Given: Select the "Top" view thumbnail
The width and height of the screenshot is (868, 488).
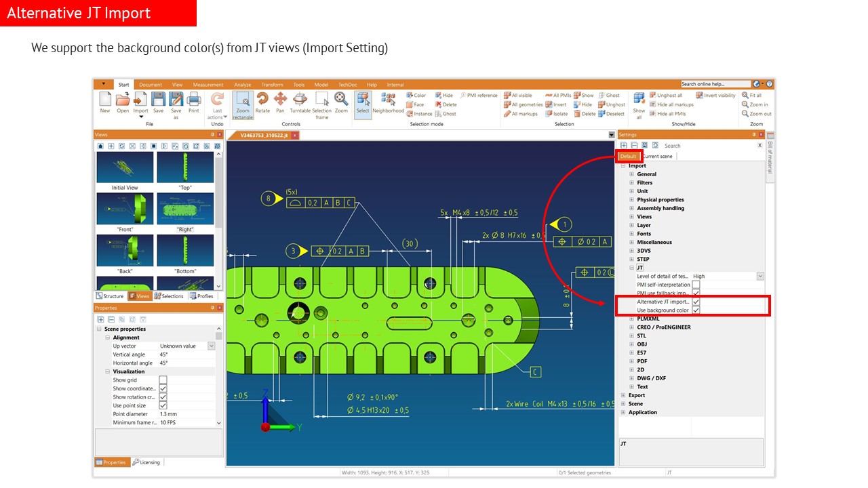Looking at the screenshot, I should click(185, 167).
